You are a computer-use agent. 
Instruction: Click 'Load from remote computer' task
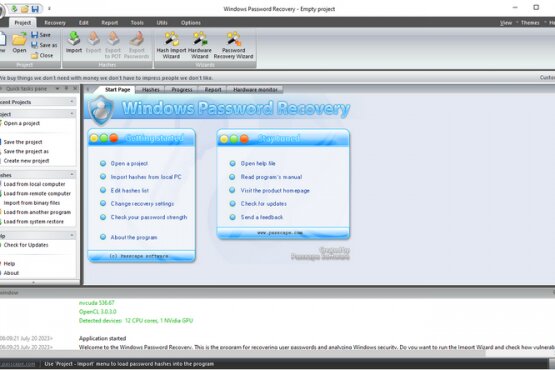pos(37,194)
